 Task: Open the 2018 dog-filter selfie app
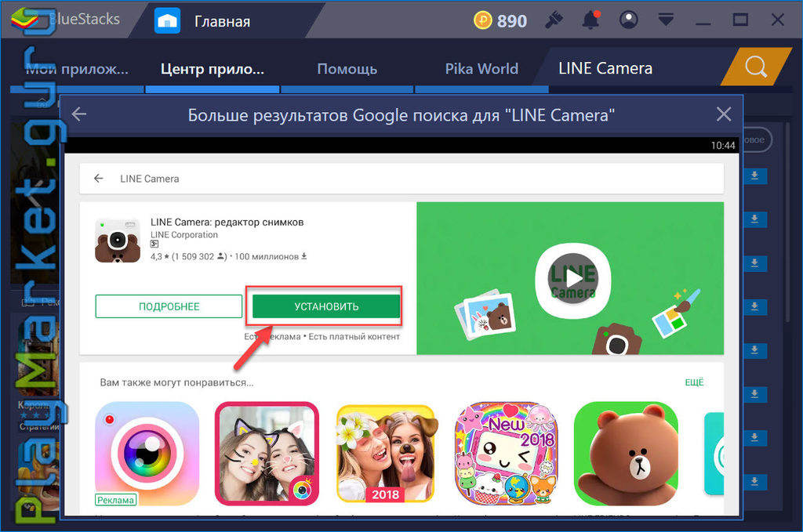[x=386, y=454]
